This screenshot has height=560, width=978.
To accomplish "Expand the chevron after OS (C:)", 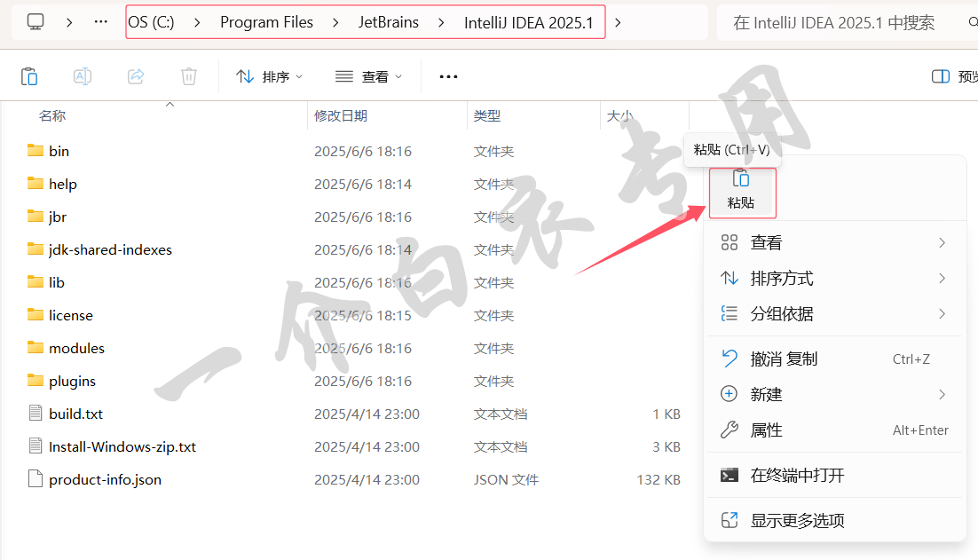I will (x=197, y=22).
